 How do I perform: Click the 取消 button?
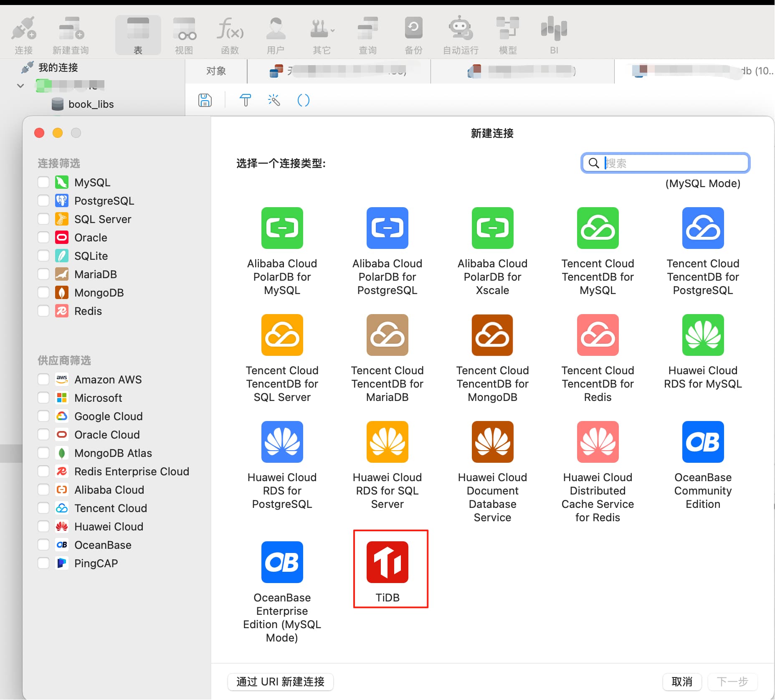point(682,682)
